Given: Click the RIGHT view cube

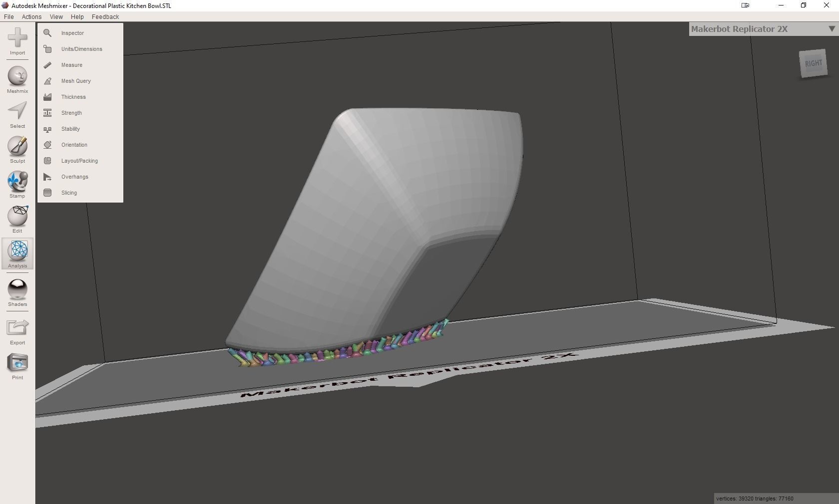Looking at the screenshot, I should (813, 63).
